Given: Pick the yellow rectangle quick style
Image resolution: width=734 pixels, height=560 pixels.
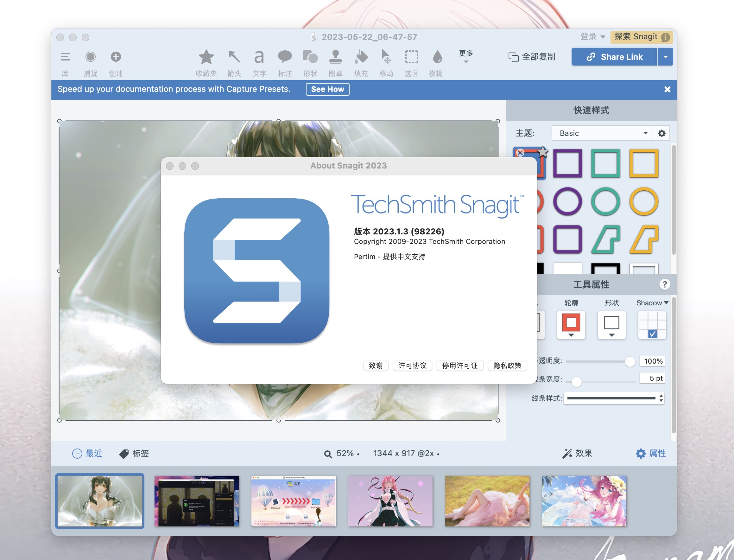Looking at the screenshot, I should pyautogui.click(x=644, y=163).
